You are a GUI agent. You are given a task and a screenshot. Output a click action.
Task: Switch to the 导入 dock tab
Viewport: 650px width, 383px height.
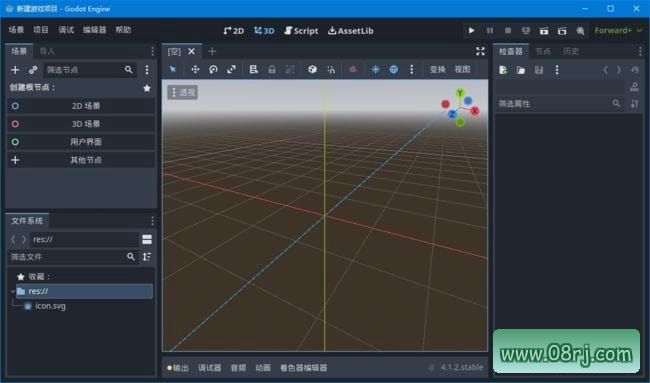pyautogui.click(x=47, y=51)
